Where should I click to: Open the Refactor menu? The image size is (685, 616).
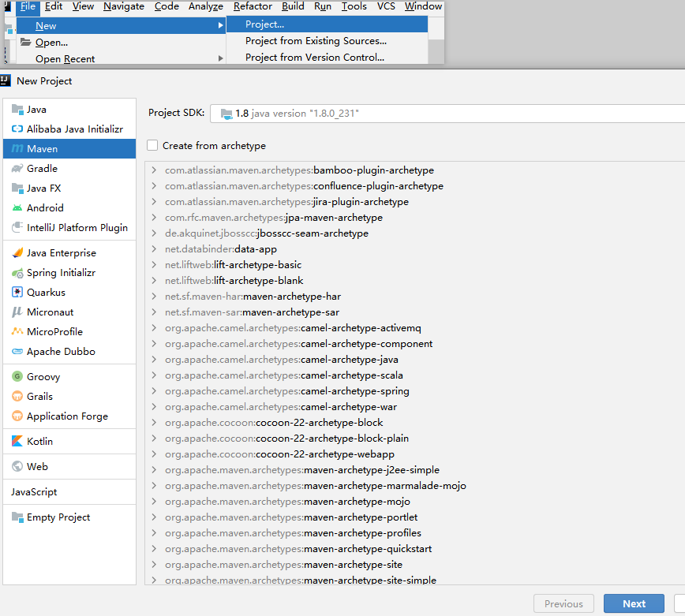pyautogui.click(x=253, y=6)
